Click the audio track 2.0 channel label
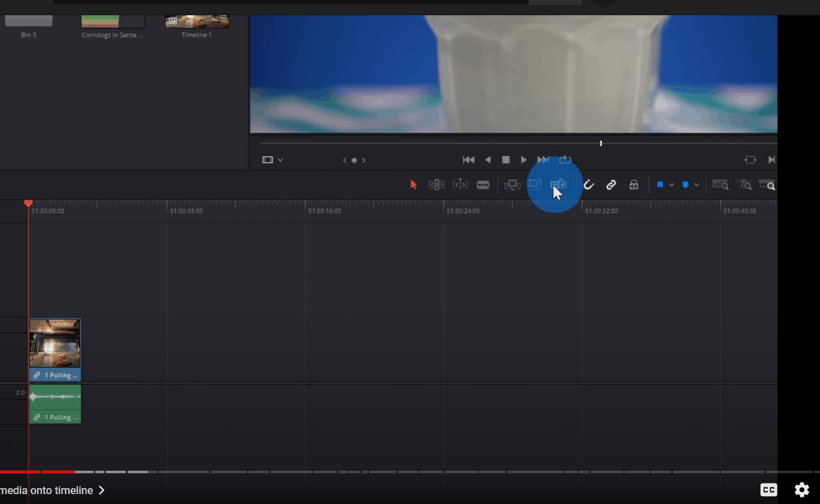The height and width of the screenshot is (504, 820). [21, 393]
